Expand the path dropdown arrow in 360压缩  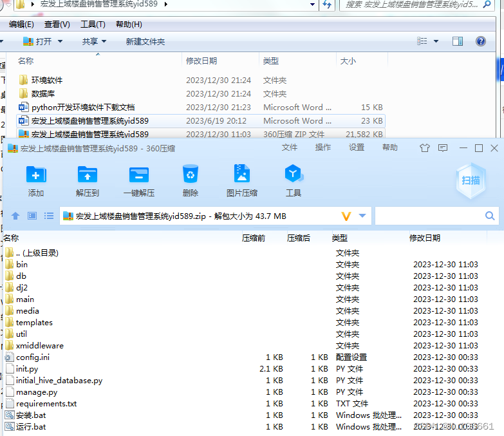362,216
